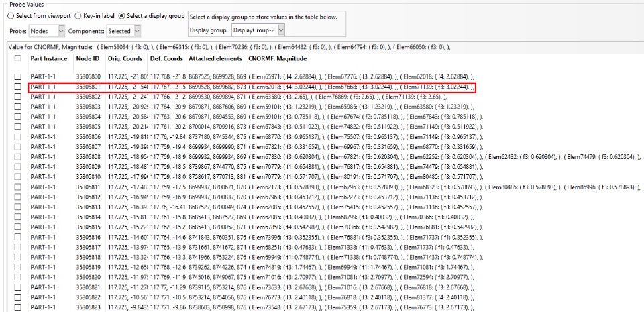
Task: Check the checkbox for node 35305802
Action: click(x=17, y=97)
